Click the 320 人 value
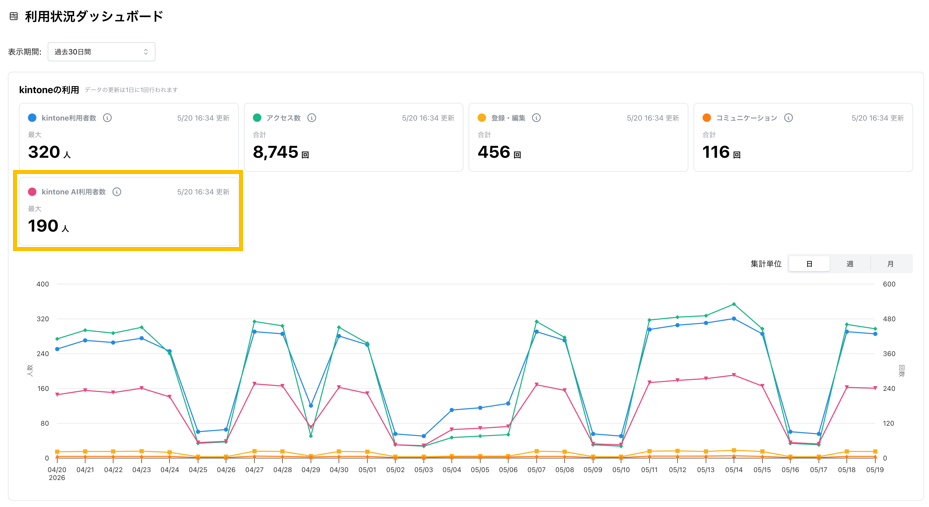The height and width of the screenshot is (507, 929). coord(49,152)
